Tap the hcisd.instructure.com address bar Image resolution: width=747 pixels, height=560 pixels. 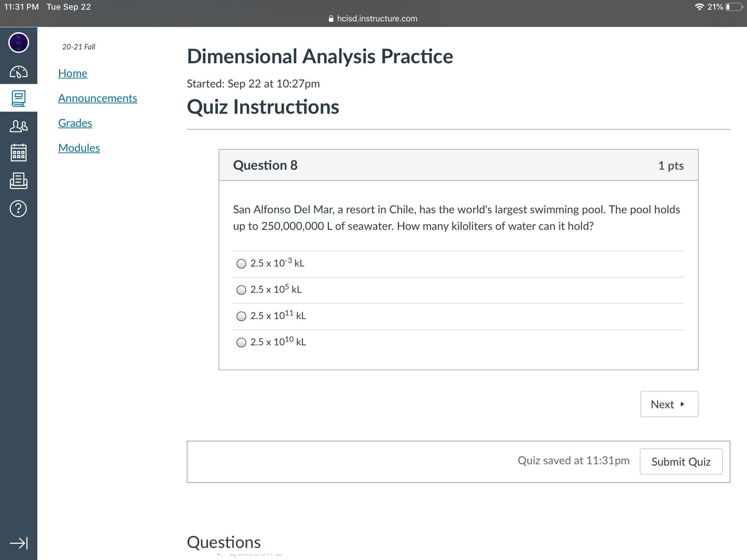[373, 19]
